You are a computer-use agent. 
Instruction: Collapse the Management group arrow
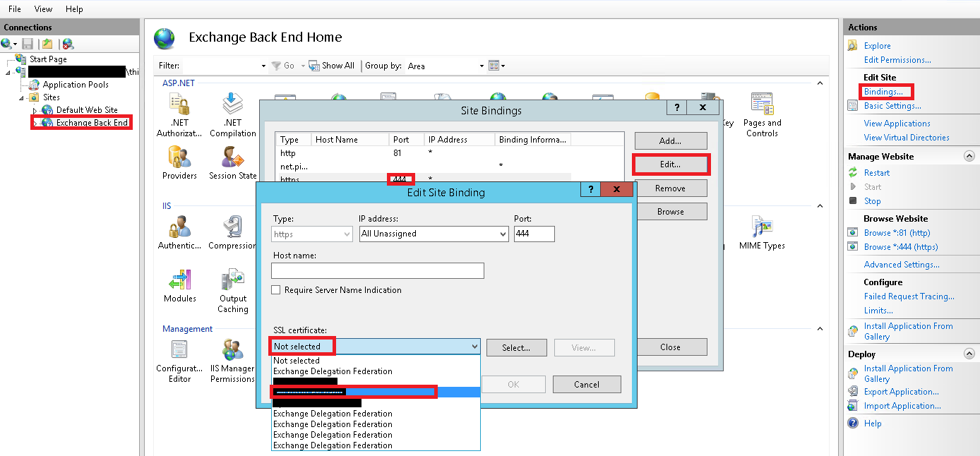[820, 329]
